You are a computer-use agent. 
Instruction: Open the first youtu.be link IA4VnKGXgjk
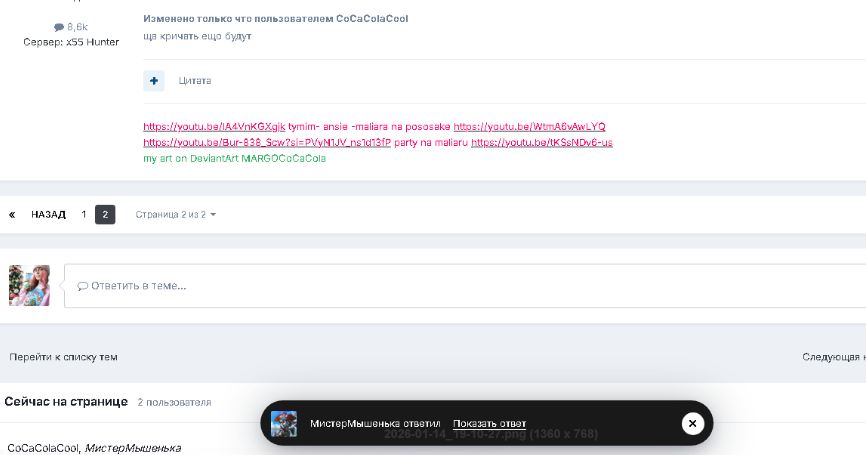[214, 126]
